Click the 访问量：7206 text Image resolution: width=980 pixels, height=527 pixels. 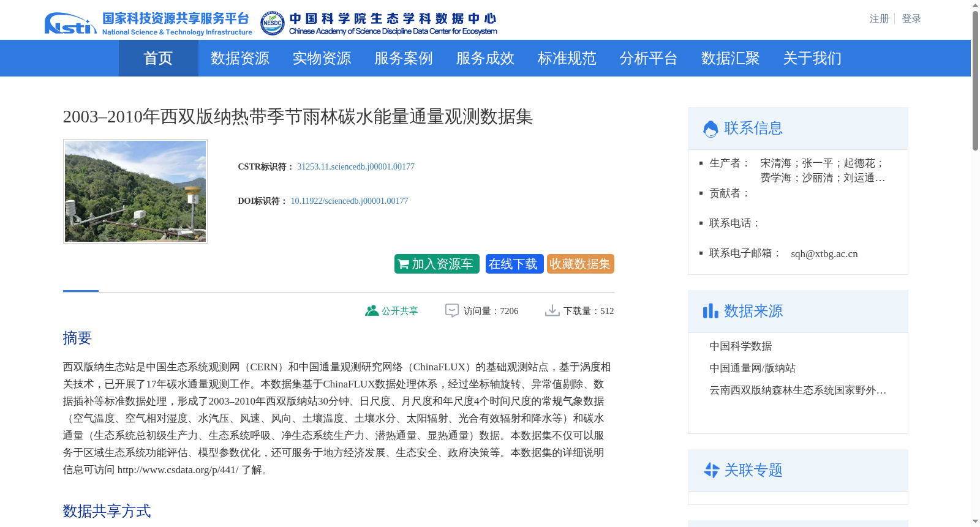tap(491, 311)
